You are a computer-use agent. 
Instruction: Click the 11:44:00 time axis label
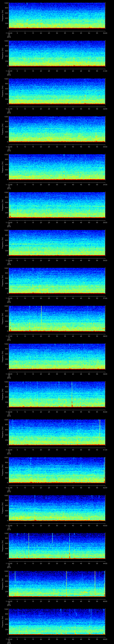coord(9,601)
